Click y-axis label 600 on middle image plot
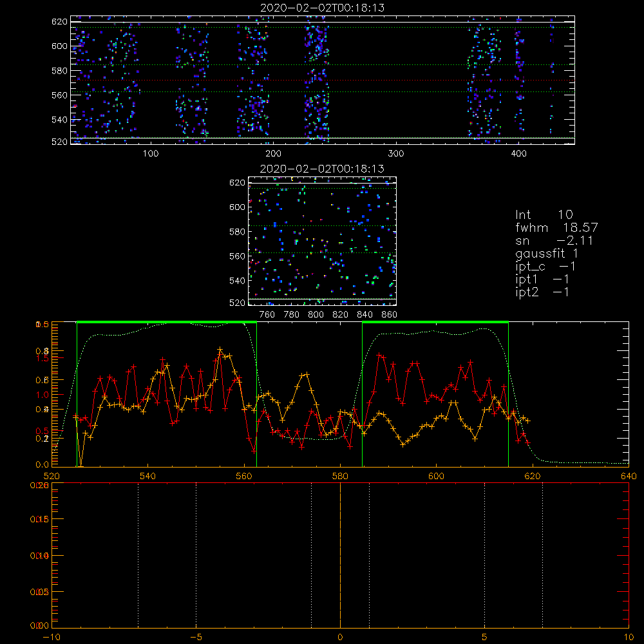 tap(238, 207)
